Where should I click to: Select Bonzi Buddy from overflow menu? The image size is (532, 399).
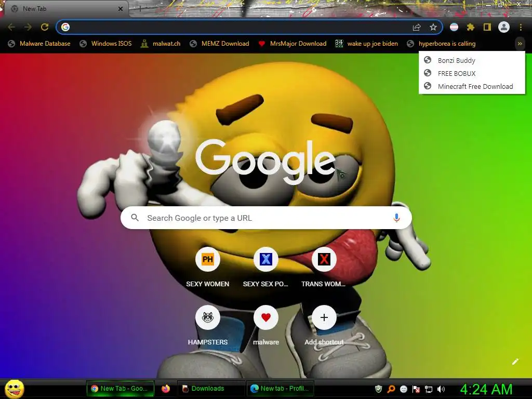(472, 60)
